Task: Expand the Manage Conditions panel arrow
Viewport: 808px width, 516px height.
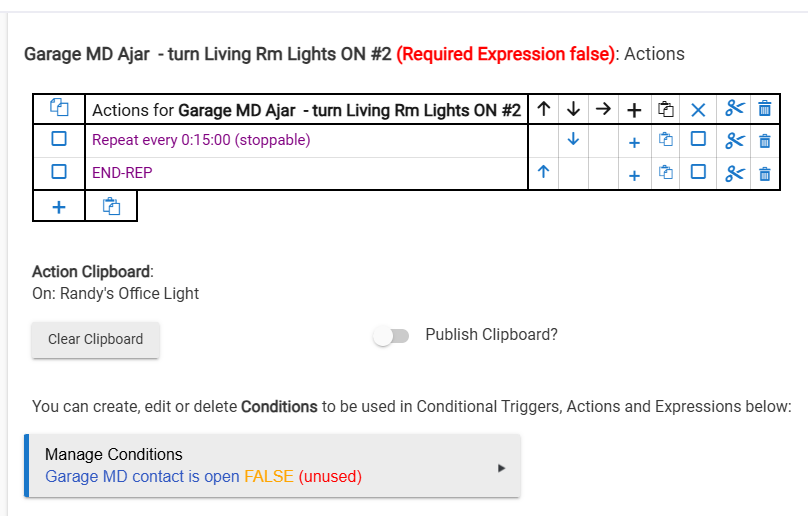Action: (x=501, y=467)
